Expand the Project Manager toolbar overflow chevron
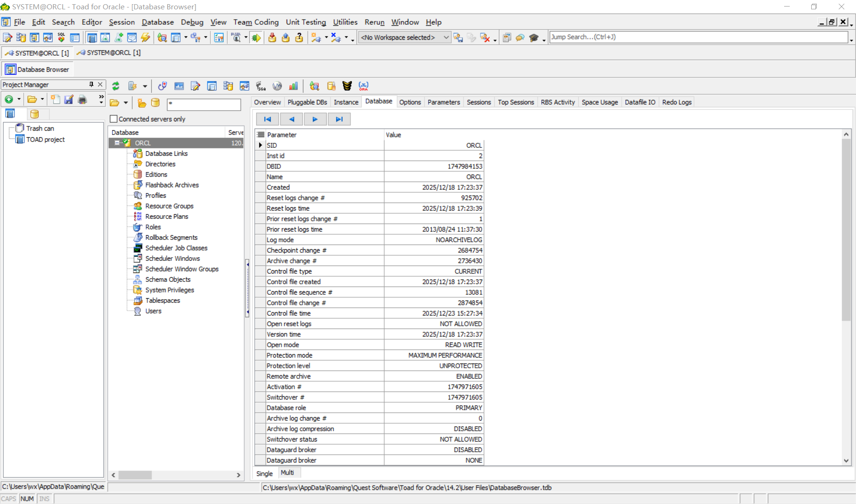Screen dimensions: 856x504 pos(101,97)
